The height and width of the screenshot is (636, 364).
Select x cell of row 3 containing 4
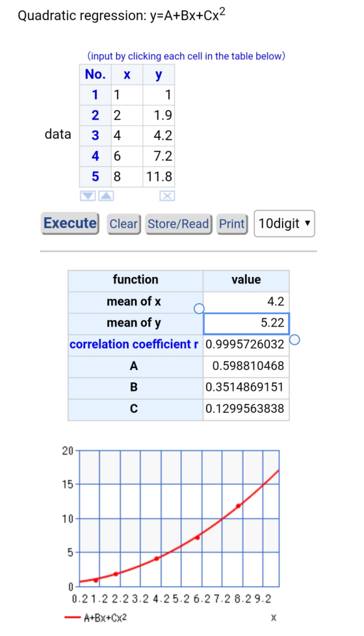point(127,136)
